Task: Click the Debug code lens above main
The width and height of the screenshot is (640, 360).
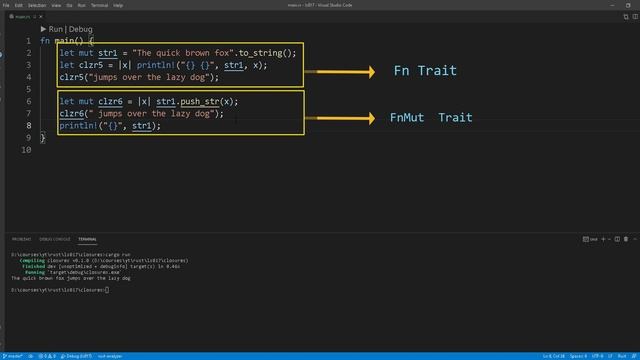Action: 80,29
